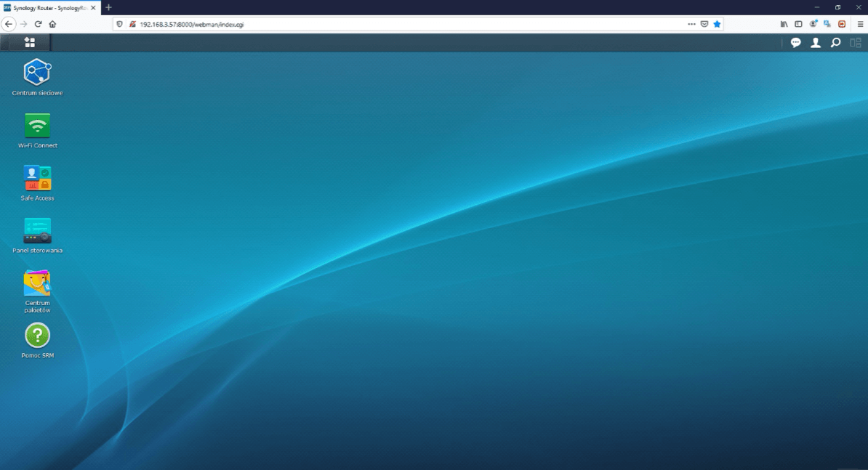Toggle the blue bookmark star

[717, 24]
